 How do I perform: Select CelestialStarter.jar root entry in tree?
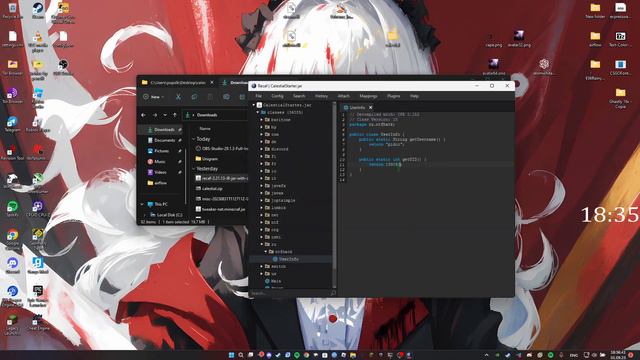click(x=284, y=105)
